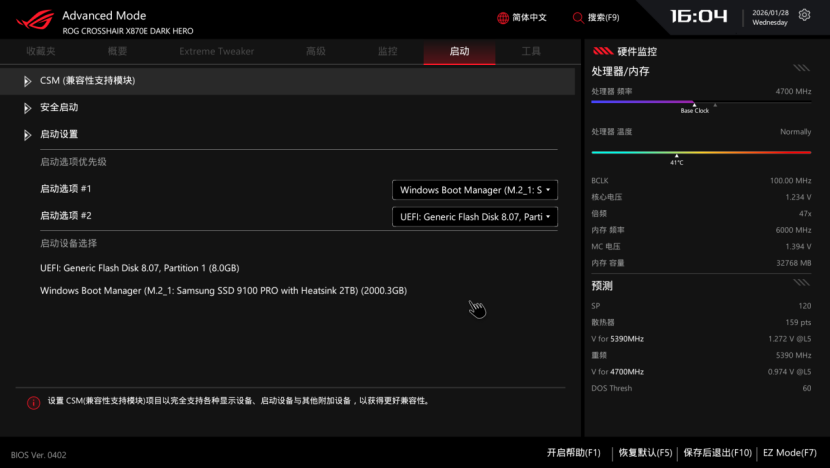830x468 pixels.
Task: Open the boot option #1 dropdown
Action: 475,190
